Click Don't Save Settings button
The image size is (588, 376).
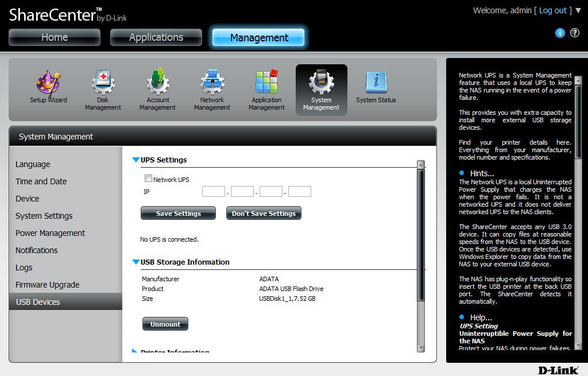tap(264, 214)
